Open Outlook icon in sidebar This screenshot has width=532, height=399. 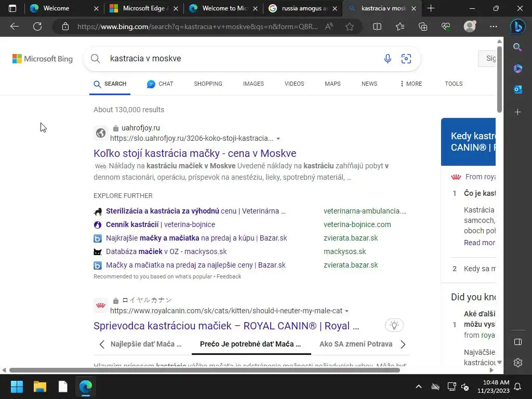point(517,89)
